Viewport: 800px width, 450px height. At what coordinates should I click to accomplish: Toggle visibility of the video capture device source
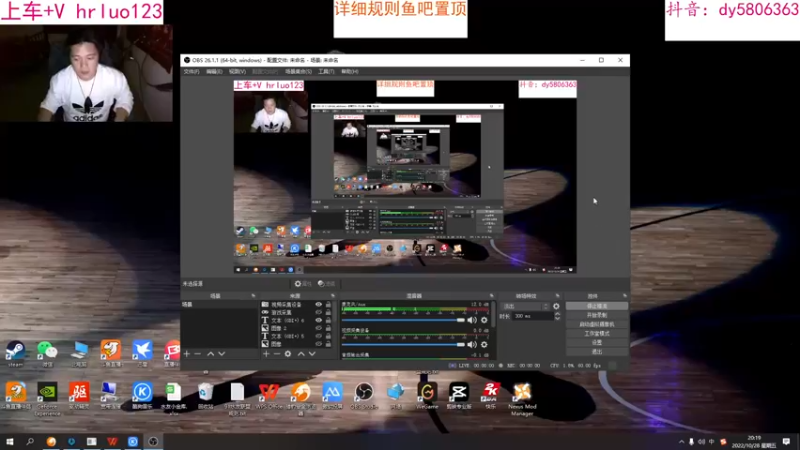point(318,305)
